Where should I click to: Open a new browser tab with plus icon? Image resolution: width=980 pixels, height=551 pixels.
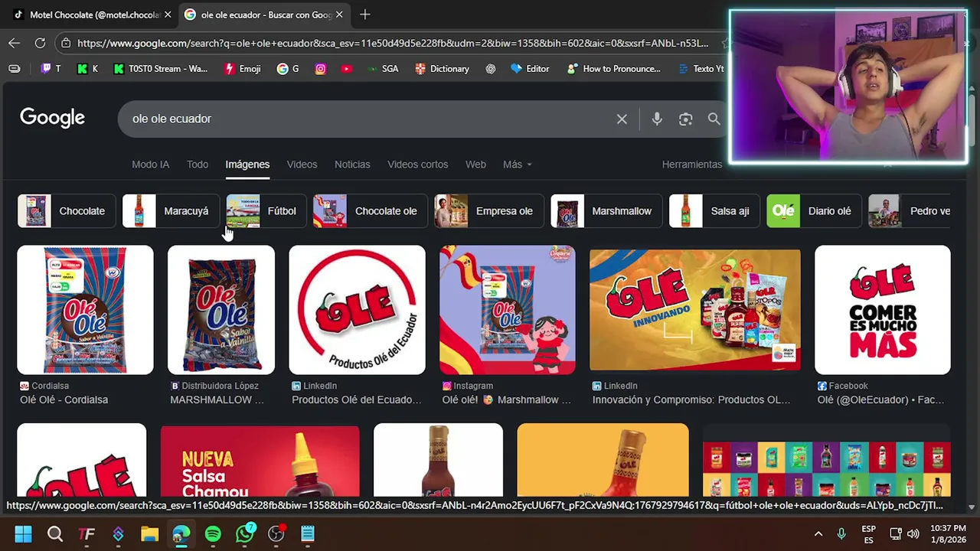click(x=365, y=15)
